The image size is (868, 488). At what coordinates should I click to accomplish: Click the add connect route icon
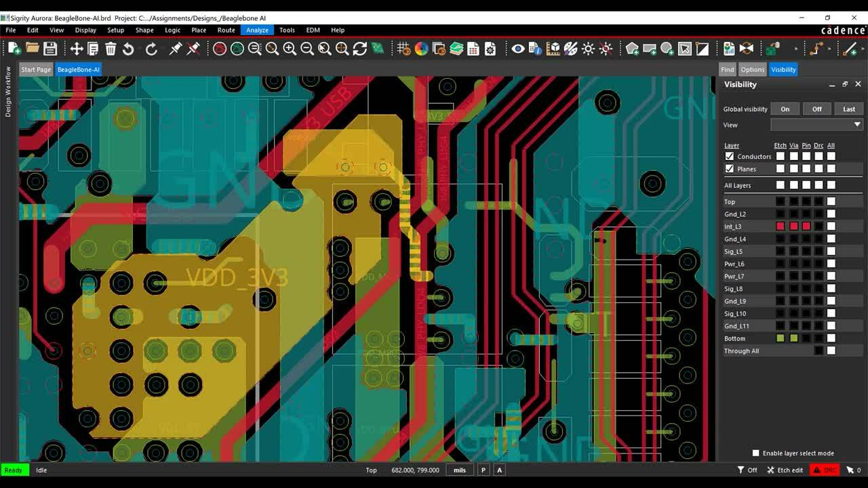(816, 48)
